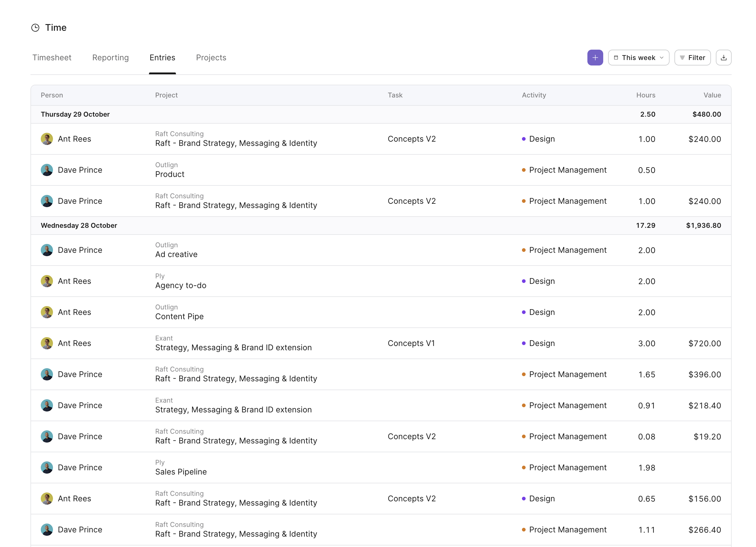Click the Project column header

point(166,95)
